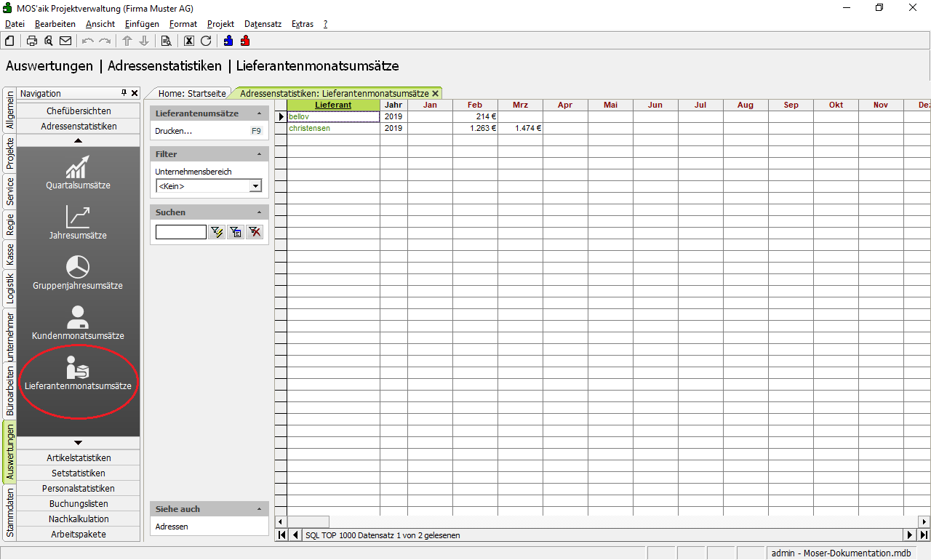
Task: Open the Adressen link under Siehe auch
Action: pos(172,527)
